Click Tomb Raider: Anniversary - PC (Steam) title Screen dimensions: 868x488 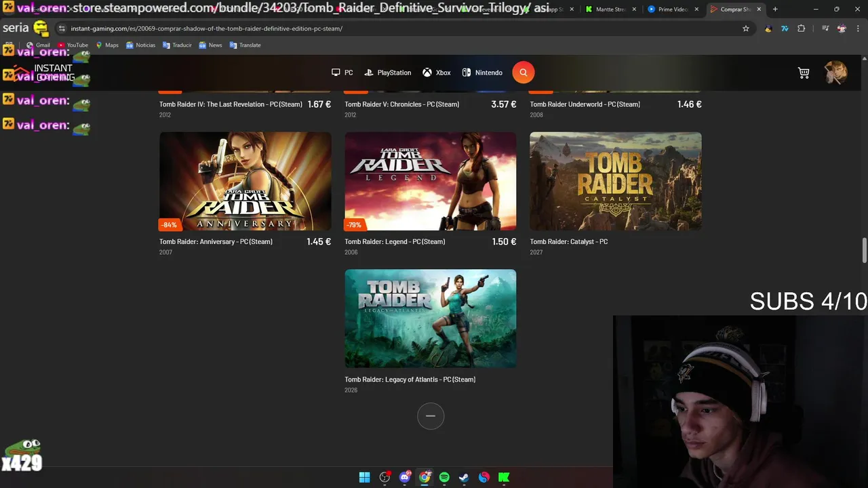click(216, 242)
